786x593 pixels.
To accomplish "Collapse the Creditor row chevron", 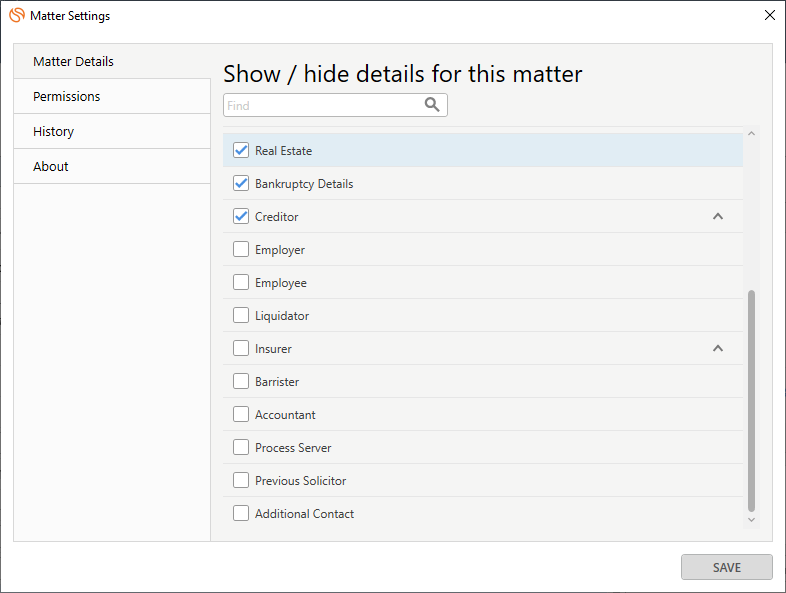I will 718,217.
